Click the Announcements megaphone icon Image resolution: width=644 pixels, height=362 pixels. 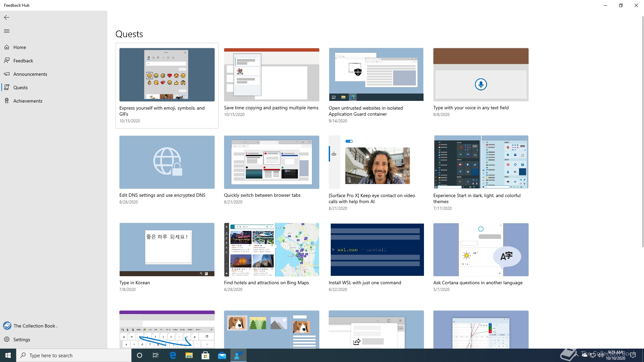(x=7, y=74)
